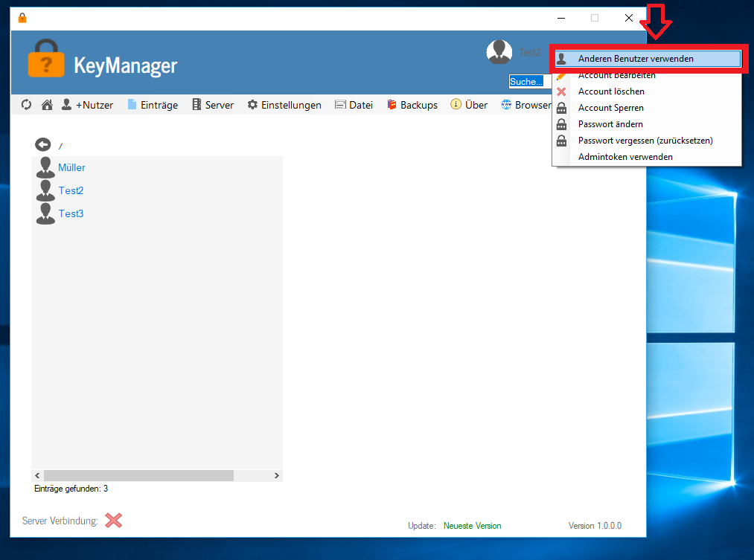Click the 'Version 1.0.0.0' label
The height and width of the screenshot is (560, 754).
(x=595, y=526)
